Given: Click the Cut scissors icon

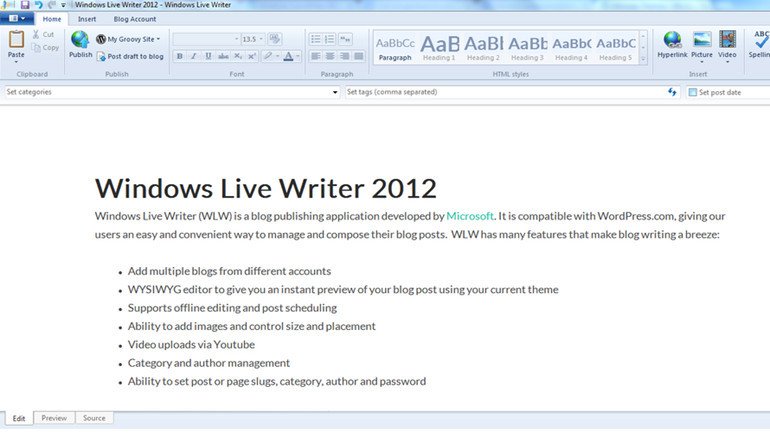Looking at the screenshot, I should (x=35, y=35).
